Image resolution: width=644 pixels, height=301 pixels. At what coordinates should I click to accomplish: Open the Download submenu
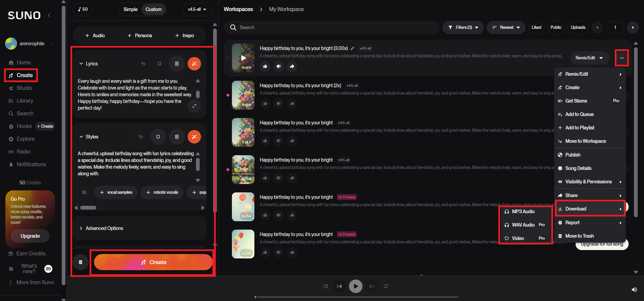click(x=590, y=209)
